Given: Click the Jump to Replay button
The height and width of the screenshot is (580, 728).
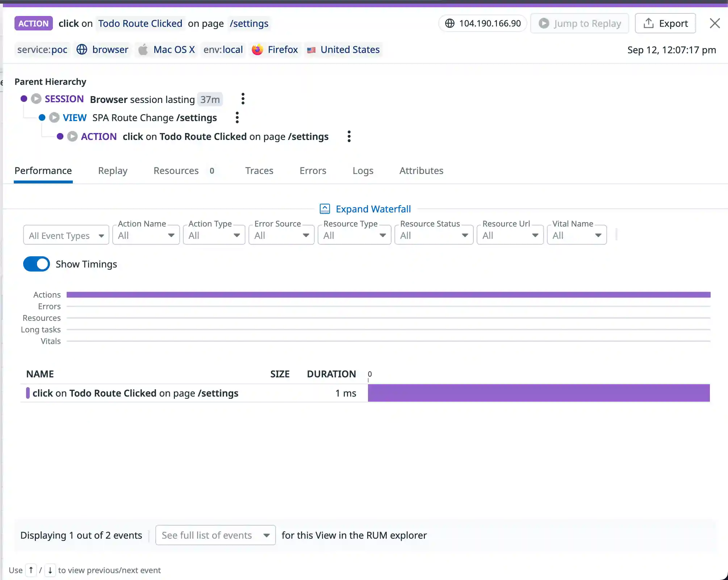Looking at the screenshot, I should 579,23.
